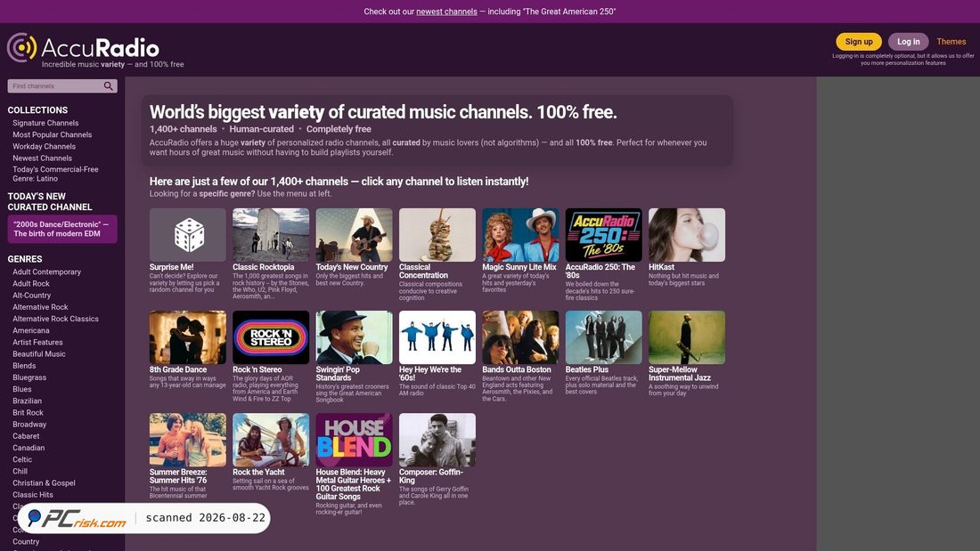This screenshot has height=551, width=980.
Task: Play Swingin' Pop Standards thumbnail
Action: tap(354, 337)
